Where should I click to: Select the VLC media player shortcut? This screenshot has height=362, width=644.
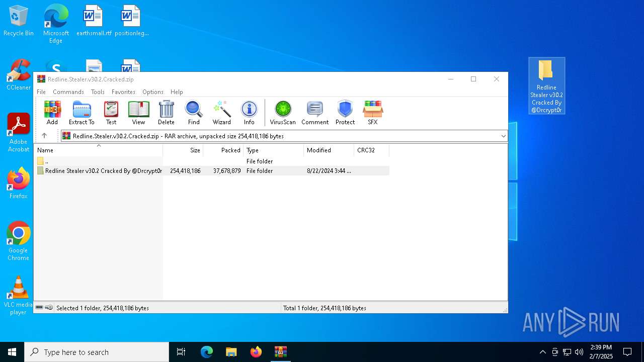(x=19, y=296)
